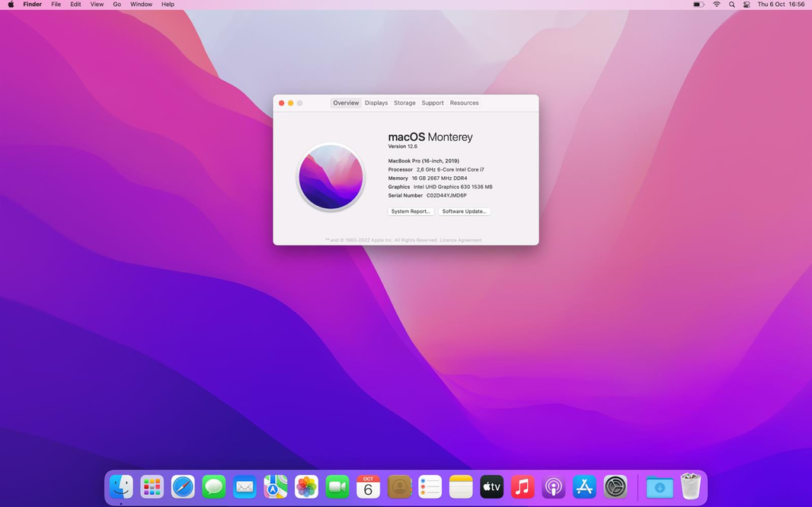Image resolution: width=812 pixels, height=507 pixels.
Task: Switch to the Displays tab
Action: [x=376, y=103]
